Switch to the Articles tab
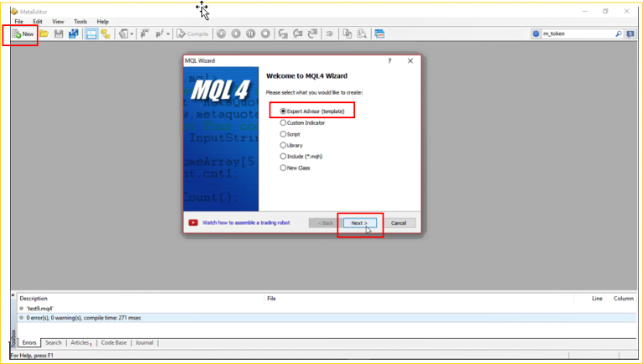 (80, 343)
